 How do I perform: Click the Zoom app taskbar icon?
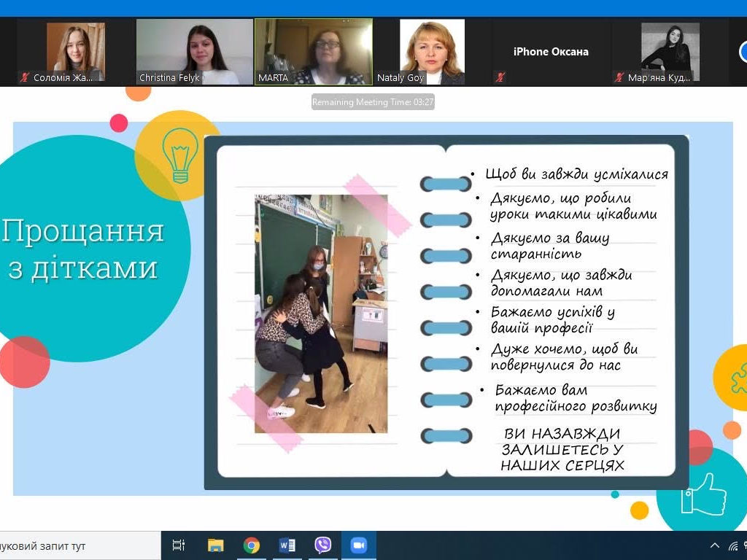click(x=358, y=545)
